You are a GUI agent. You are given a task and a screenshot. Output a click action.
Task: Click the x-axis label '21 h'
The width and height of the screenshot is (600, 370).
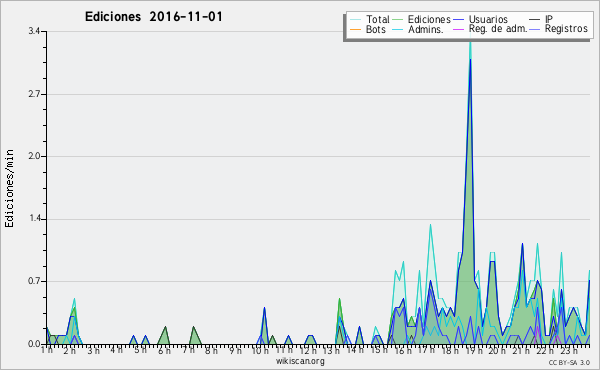[521, 350]
